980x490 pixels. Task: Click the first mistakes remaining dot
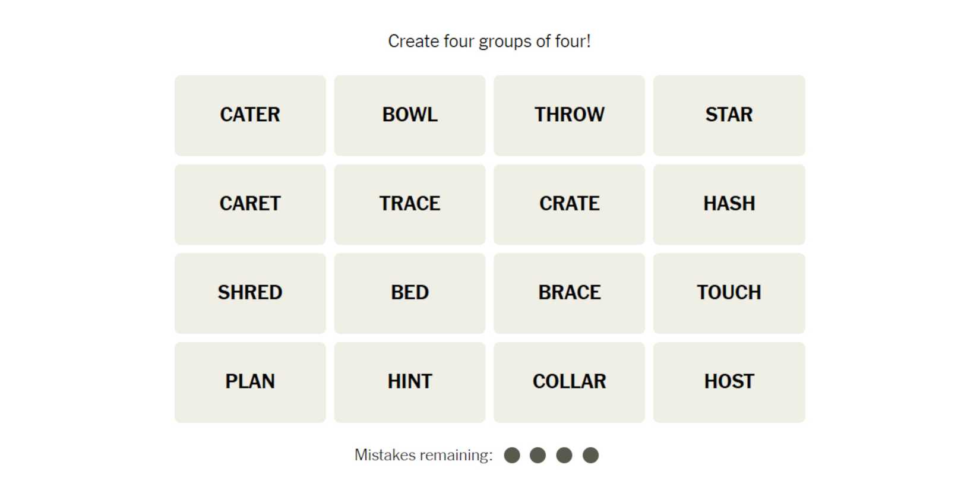tap(512, 456)
